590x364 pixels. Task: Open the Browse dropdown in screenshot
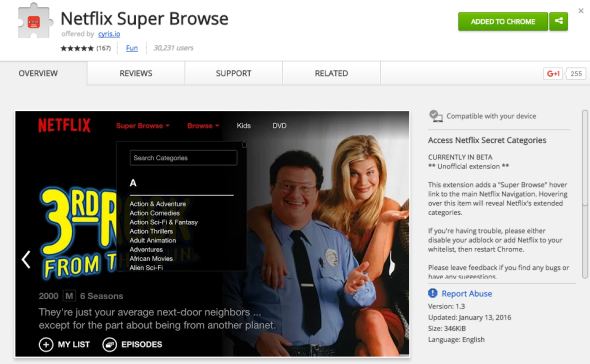click(203, 126)
